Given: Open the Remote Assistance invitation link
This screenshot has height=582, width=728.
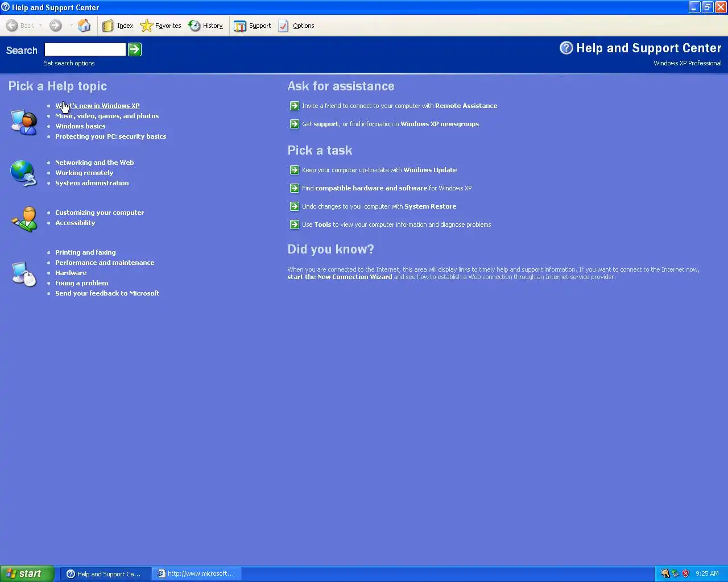Looking at the screenshot, I should [x=399, y=106].
